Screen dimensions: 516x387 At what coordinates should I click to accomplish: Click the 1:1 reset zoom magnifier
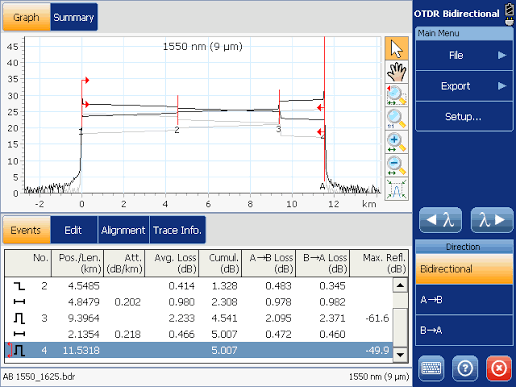[396, 119]
